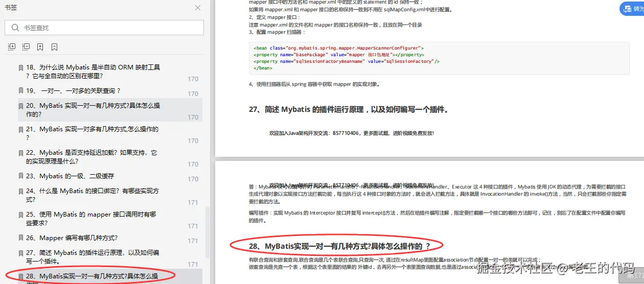The image size is (644, 284).
Task: Click heading 28、MyBatis实现一对一有几种方式 in document
Action: coord(339,246)
